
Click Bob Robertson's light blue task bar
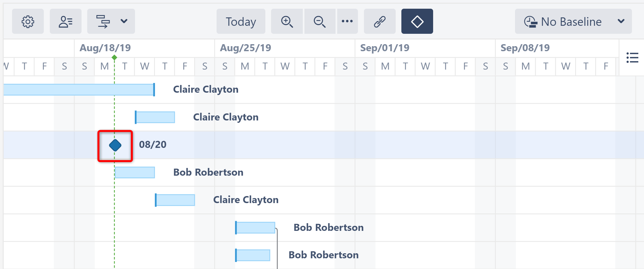(x=134, y=172)
